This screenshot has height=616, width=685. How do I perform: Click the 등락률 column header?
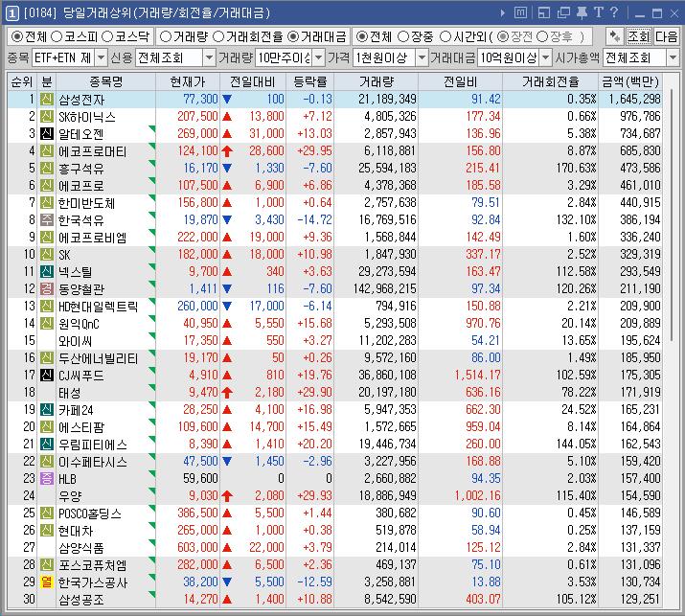point(310,81)
